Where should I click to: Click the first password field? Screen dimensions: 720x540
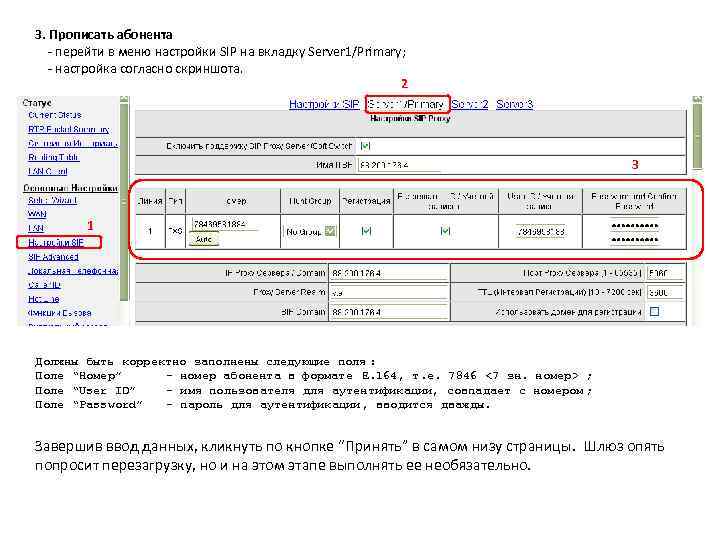635,225
